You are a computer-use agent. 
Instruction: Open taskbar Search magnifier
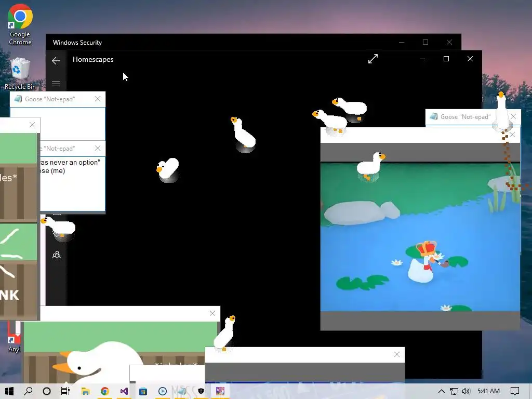click(28, 391)
